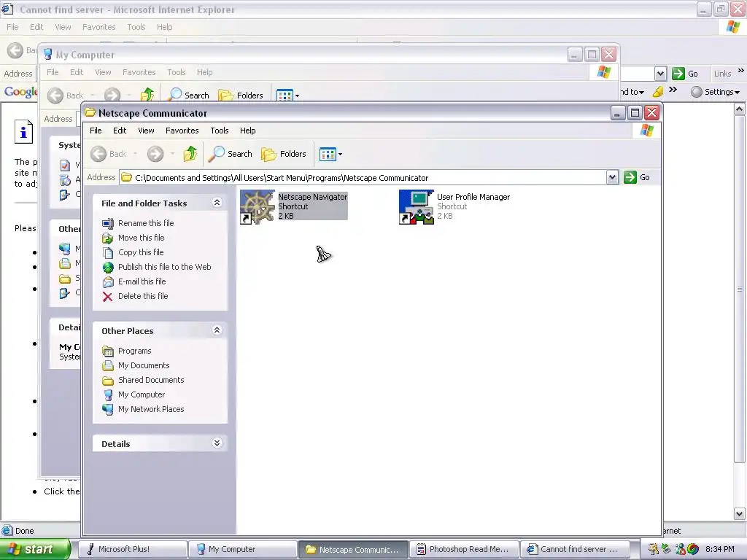Click the Netscape Communicator taskbar button

click(x=354, y=549)
